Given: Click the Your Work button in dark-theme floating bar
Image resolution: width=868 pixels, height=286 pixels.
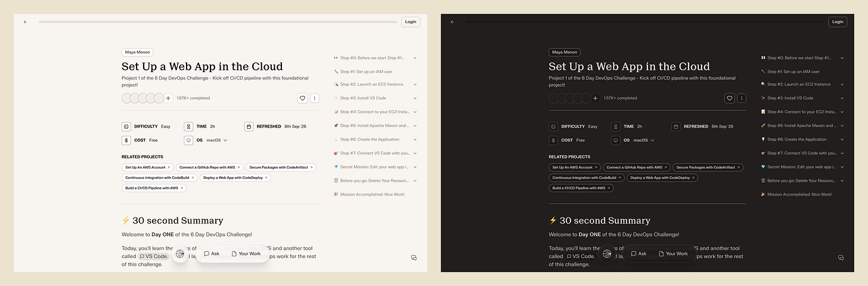Looking at the screenshot, I should [673, 254].
